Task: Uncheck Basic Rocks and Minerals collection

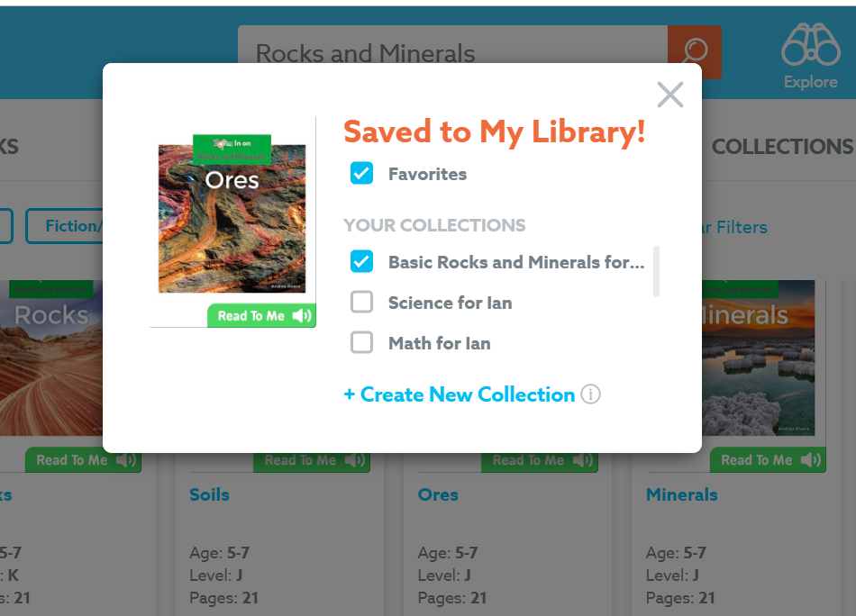Action: tap(361, 262)
